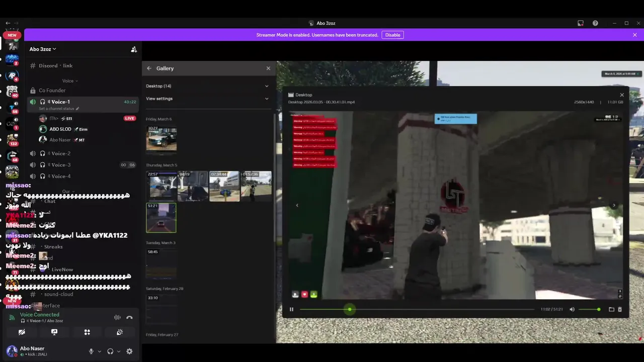Open the AR server icon with badge 4
644x362 pixels.
tap(12, 76)
